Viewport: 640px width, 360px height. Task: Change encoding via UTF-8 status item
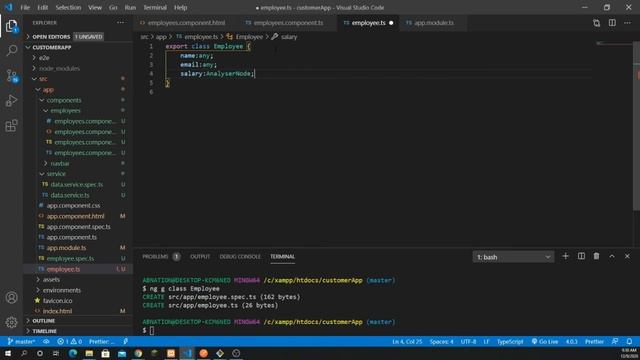[468, 342]
